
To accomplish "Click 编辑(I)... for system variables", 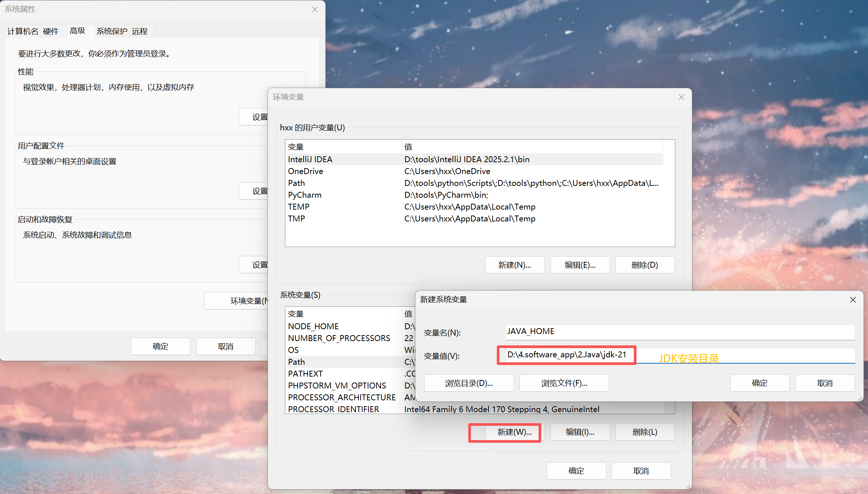I will [x=580, y=432].
